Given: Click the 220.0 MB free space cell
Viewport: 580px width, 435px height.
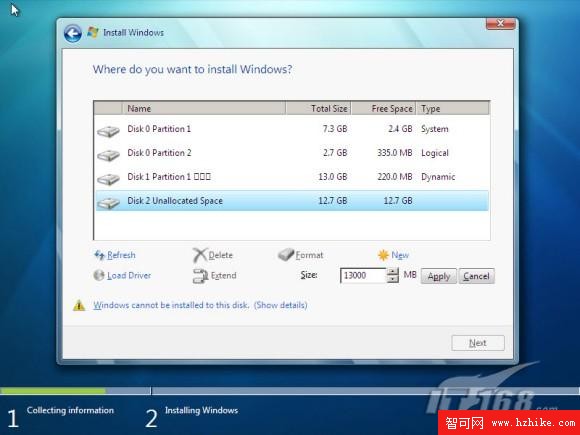Looking at the screenshot, I should tap(395, 177).
